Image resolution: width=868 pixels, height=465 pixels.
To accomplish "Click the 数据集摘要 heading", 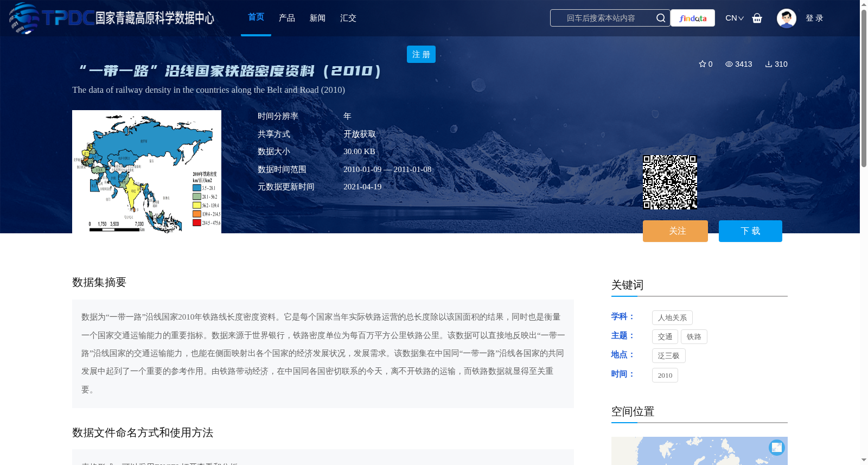I will coord(99,282).
